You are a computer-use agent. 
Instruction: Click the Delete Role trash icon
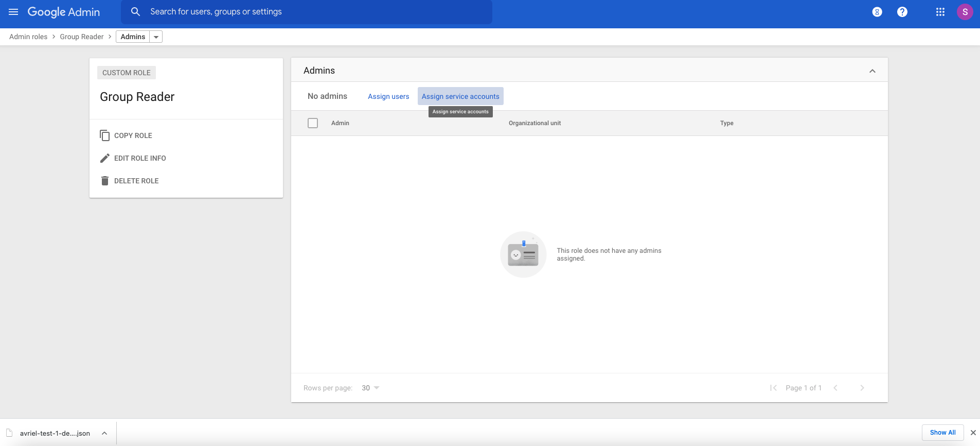tap(105, 181)
